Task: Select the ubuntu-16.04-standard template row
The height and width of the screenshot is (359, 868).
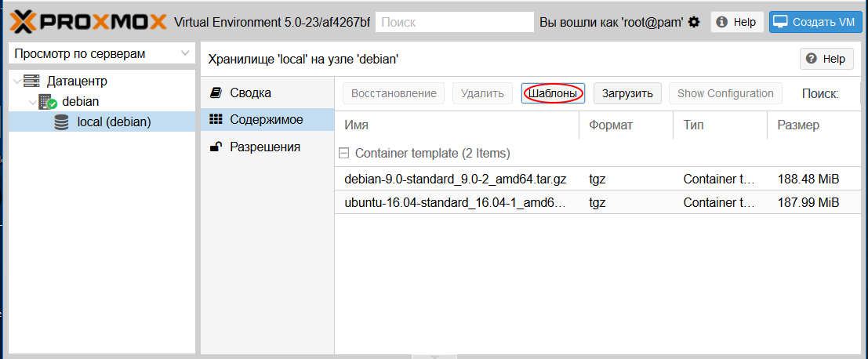Action: [597, 203]
